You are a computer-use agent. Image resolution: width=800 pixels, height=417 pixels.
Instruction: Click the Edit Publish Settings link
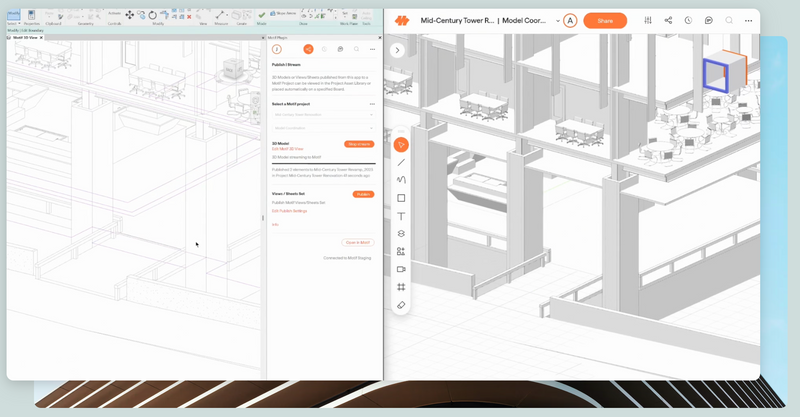pos(289,211)
